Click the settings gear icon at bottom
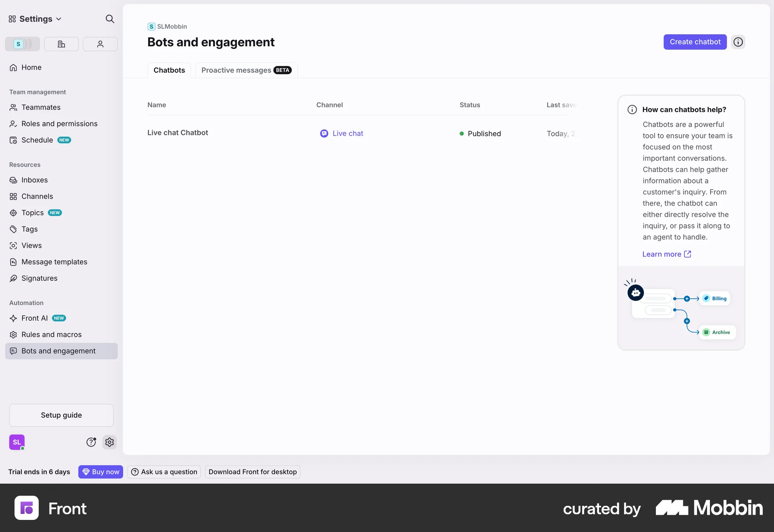 (x=109, y=442)
